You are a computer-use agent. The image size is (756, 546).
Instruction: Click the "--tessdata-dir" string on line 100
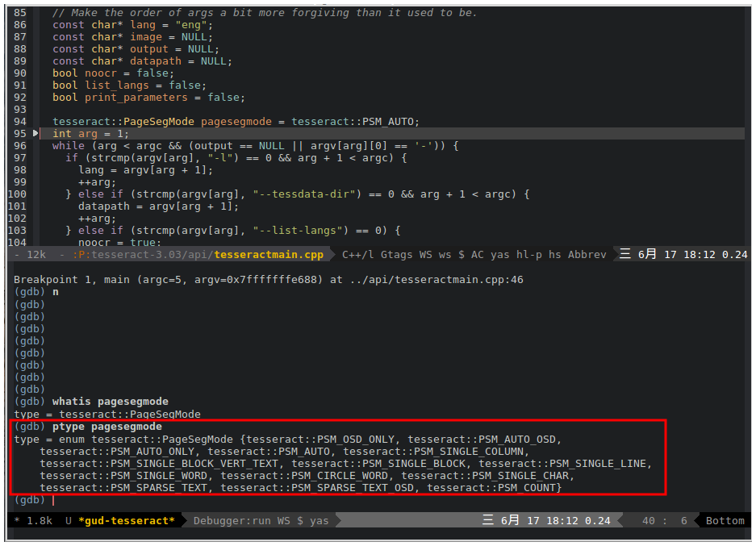point(307,194)
